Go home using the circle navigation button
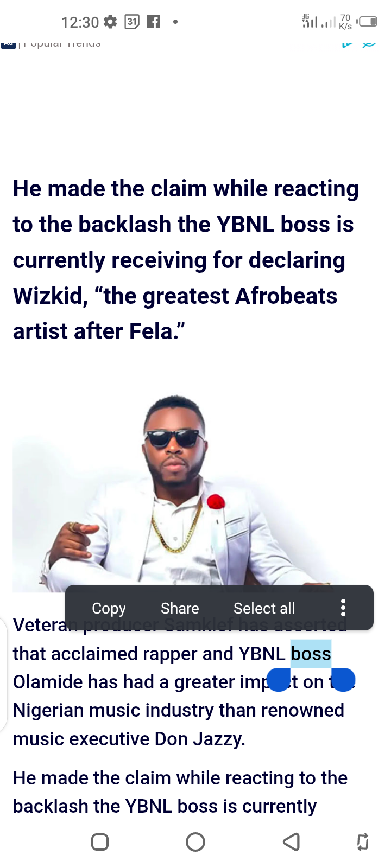This screenshot has width=391, height=868. pos(195,842)
